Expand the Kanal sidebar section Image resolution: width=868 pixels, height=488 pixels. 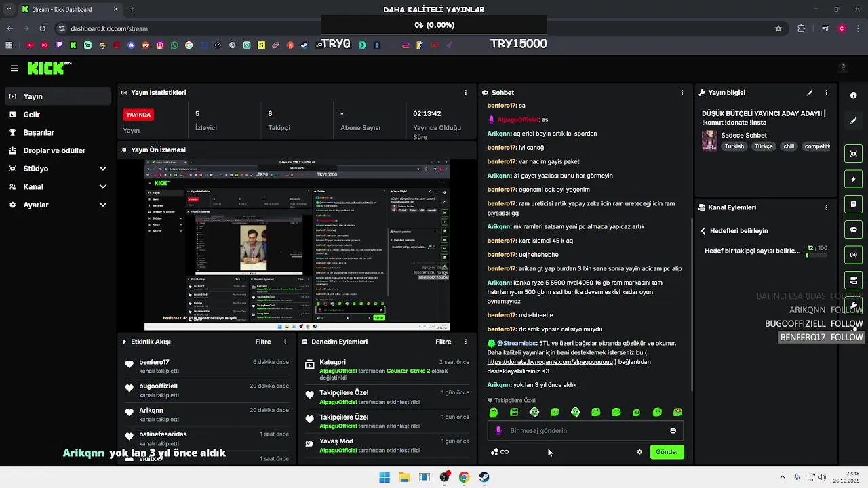click(57, 186)
